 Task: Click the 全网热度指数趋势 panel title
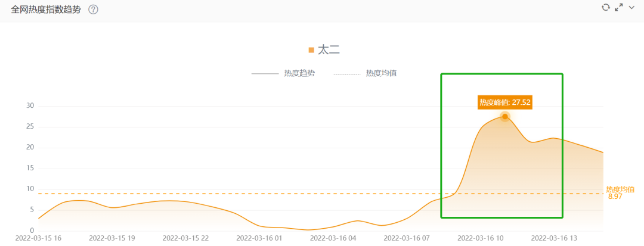[45, 10]
